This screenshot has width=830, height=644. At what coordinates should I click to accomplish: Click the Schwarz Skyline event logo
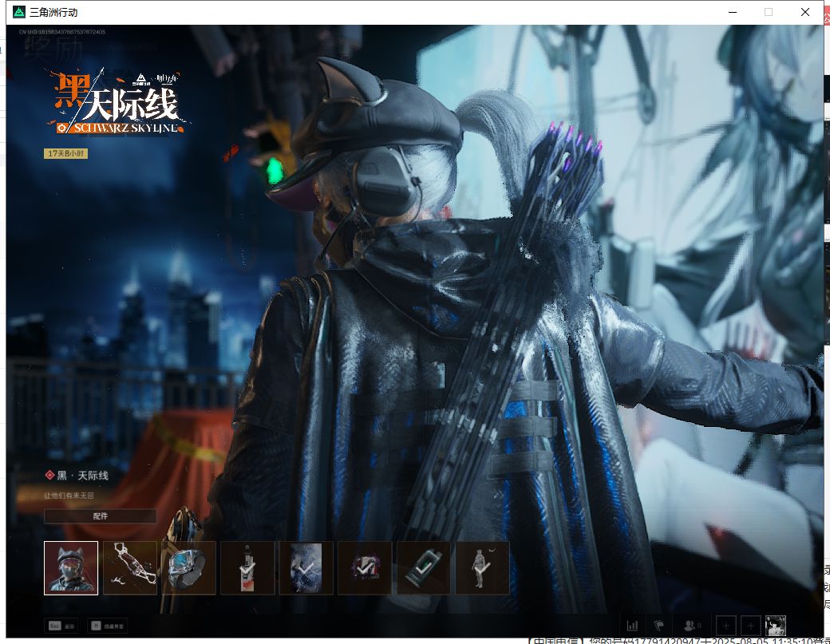pyautogui.click(x=118, y=102)
